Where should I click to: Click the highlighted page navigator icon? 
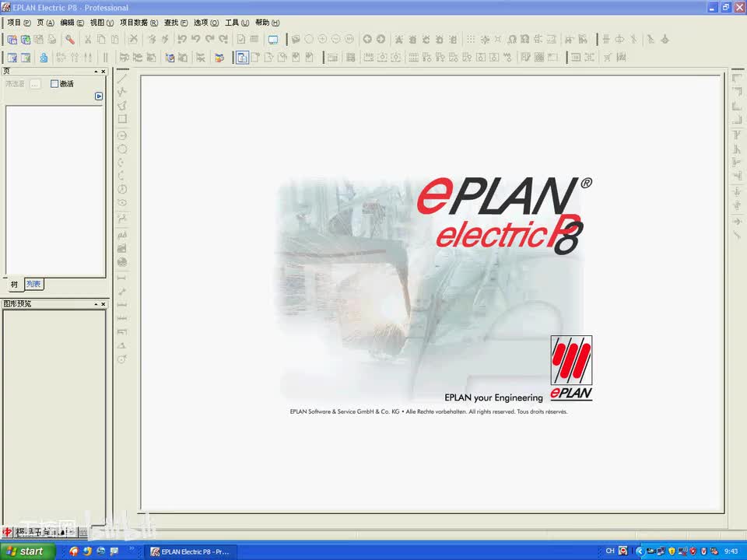coord(242,58)
